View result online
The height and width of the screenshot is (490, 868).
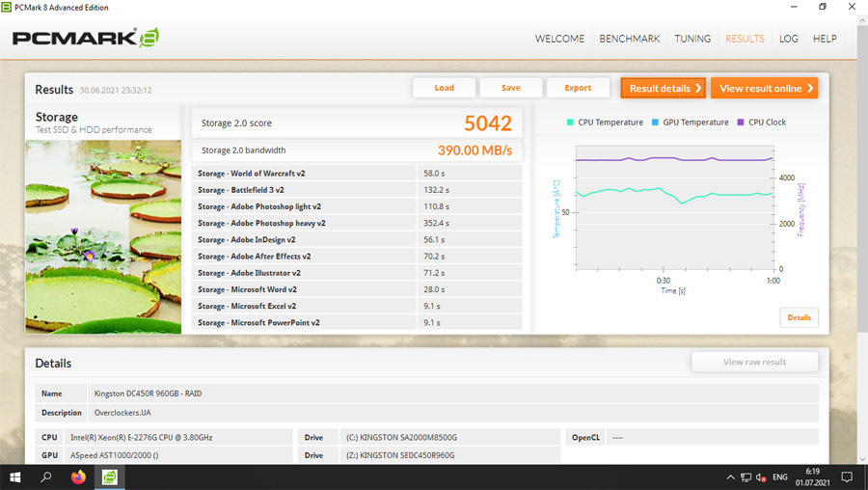coord(765,88)
